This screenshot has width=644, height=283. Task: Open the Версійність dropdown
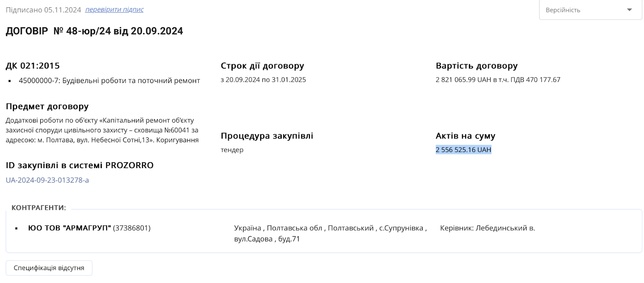tap(590, 10)
